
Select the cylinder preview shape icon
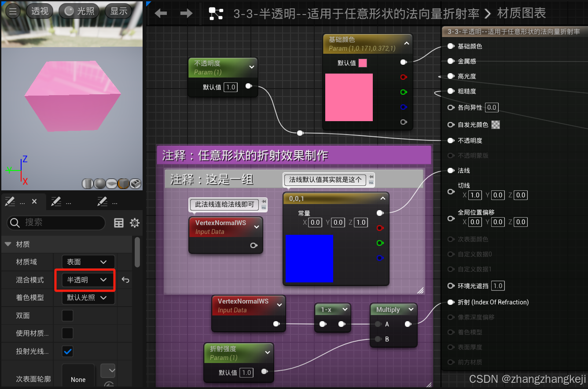click(87, 183)
